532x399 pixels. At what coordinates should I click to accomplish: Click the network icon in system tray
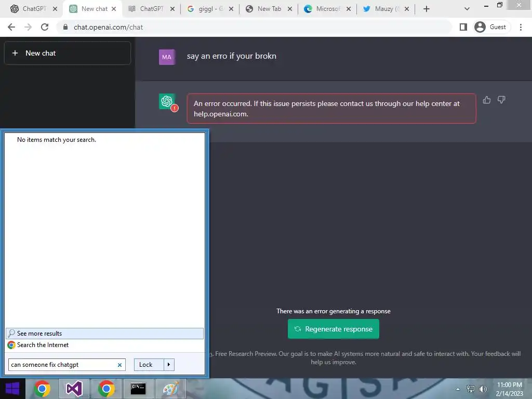[x=470, y=389]
